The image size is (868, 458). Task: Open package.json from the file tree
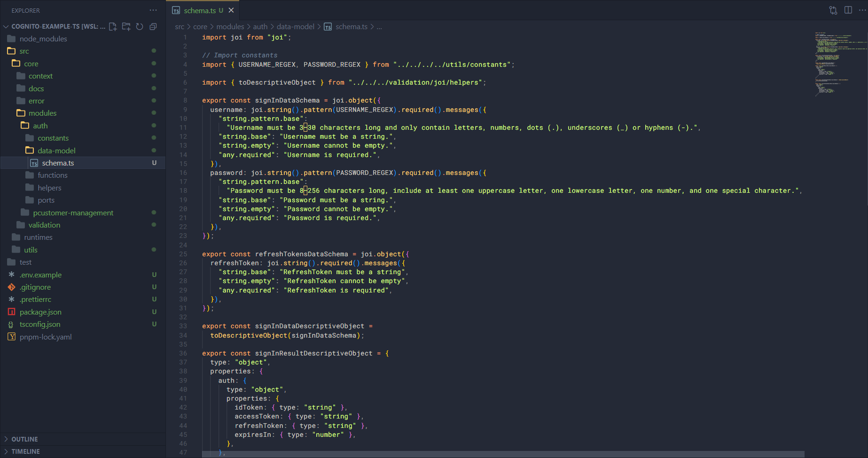[40, 312]
